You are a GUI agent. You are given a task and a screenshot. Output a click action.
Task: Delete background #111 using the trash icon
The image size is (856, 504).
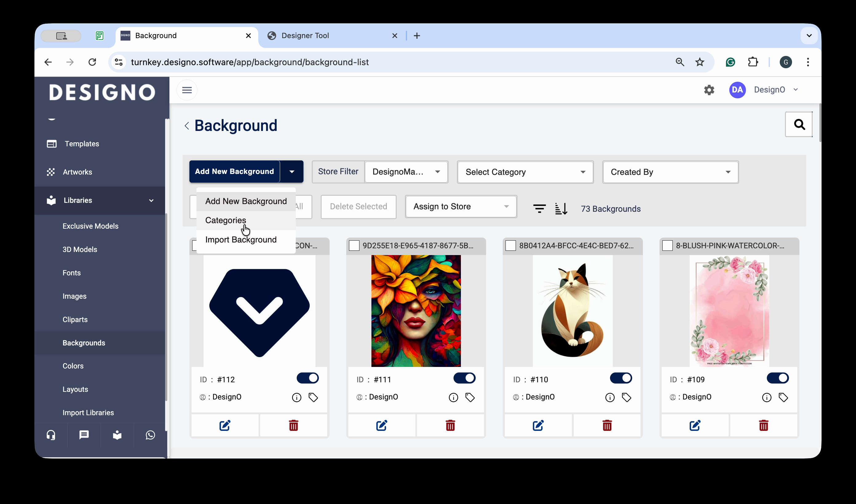click(x=450, y=425)
